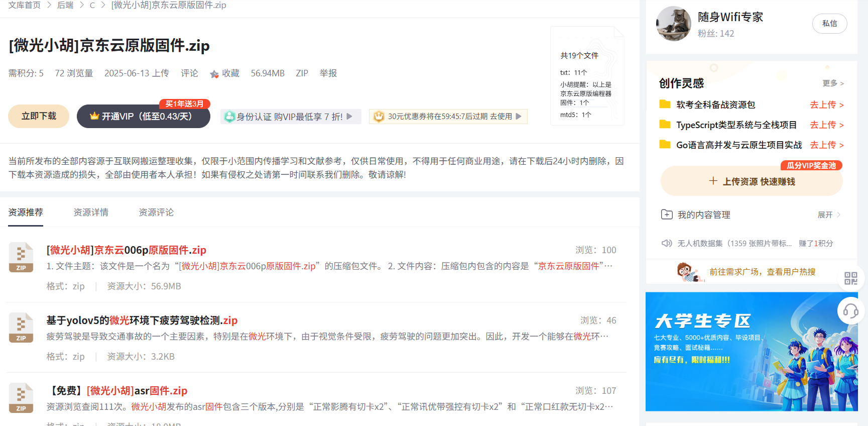Go to 文库首页 breadcrumb

[25, 5]
